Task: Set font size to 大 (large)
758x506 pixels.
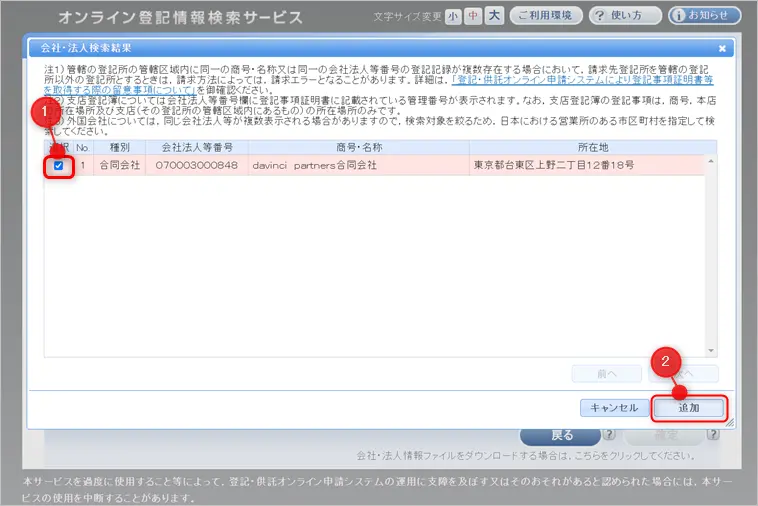Action: coord(494,16)
